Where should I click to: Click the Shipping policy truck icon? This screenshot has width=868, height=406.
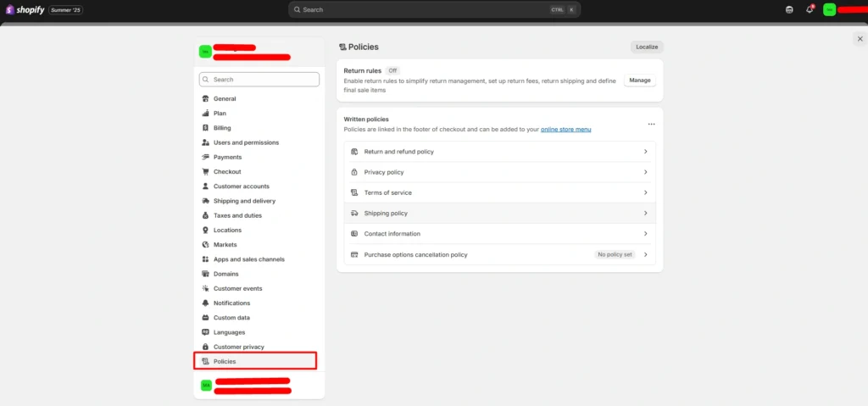point(354,214)
